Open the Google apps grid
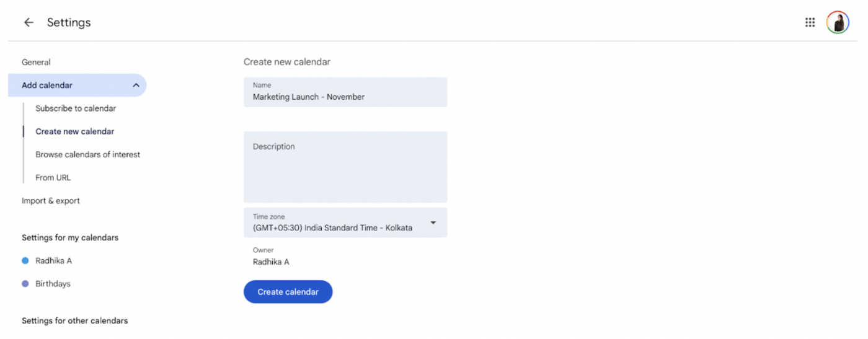This screenshot has height=339, width=868. click(810, 22)
